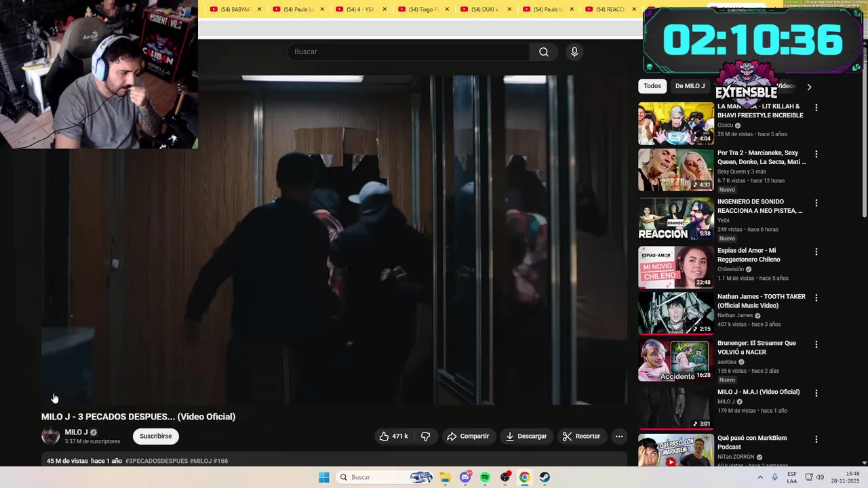
Task: Click the Windows taskbar Buscar search box
Action: coord(384,477)
